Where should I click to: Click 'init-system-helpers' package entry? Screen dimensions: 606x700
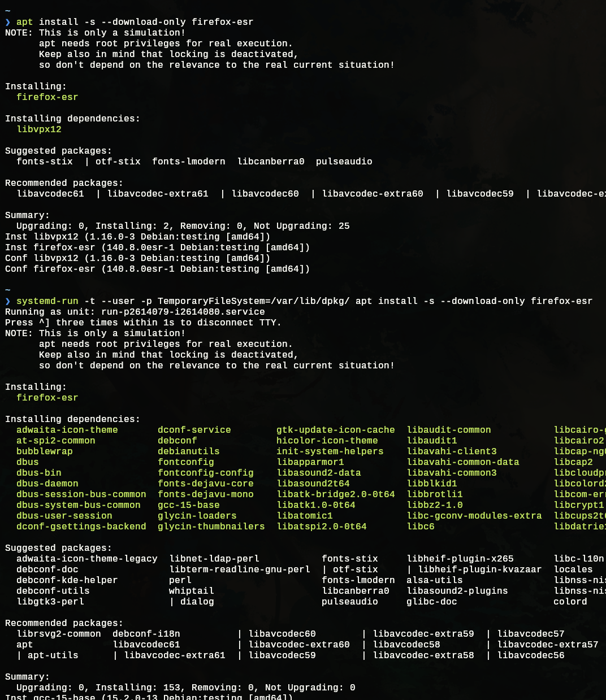coord(330,451)
